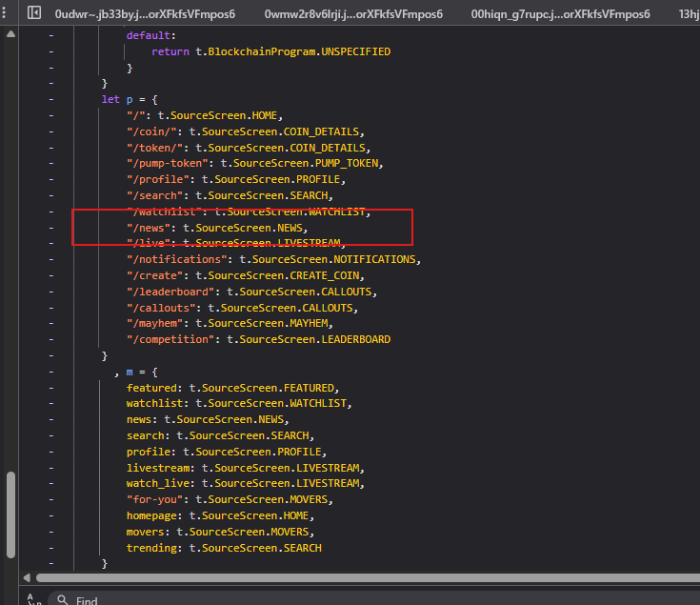Click the "/news": t.SourceScreen.NEWS line
The height and width of the screenshot is (605, 700).
(x=217, y=228)
